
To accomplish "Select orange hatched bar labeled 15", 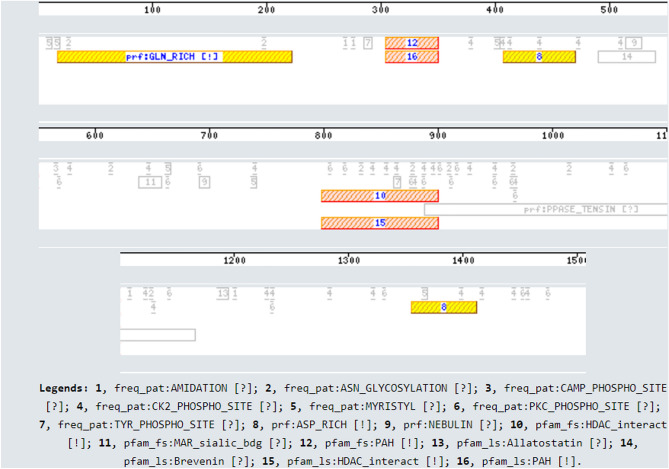I will tap(379, 223).
